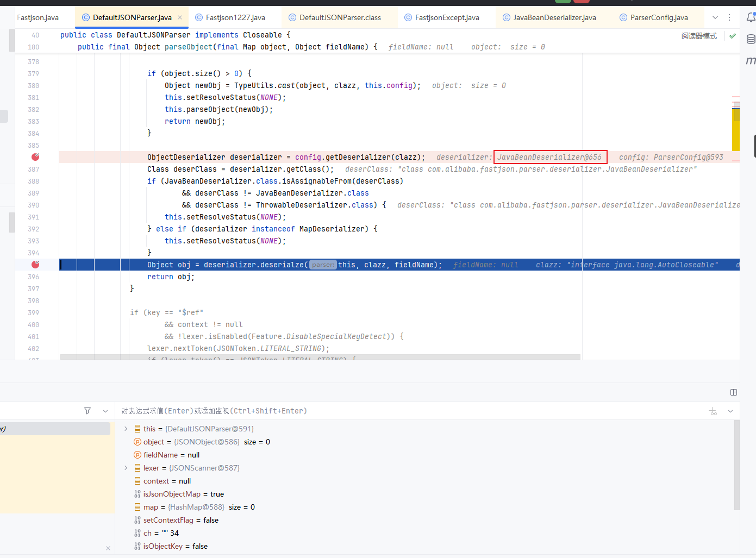Viewport: 756px width, 558px height.
Task: Click the debugger layout settings icon
Action: tap(734, 392)
